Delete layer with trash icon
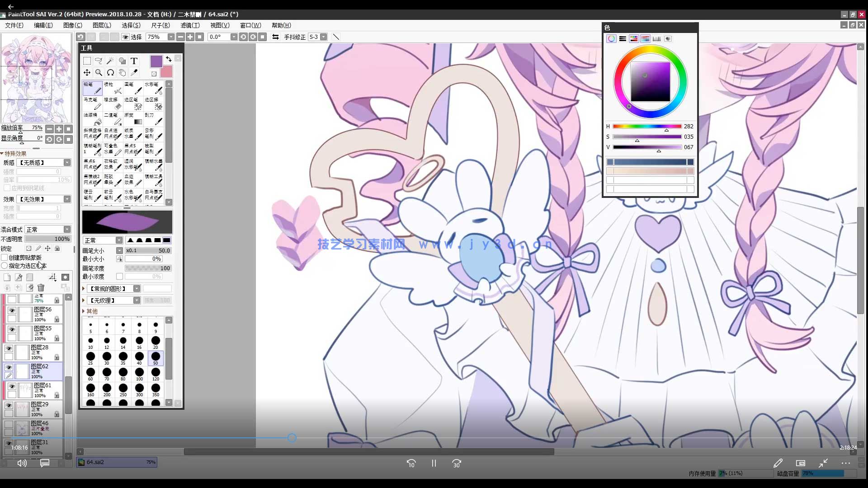868x488 pixels. coord(41,288)
